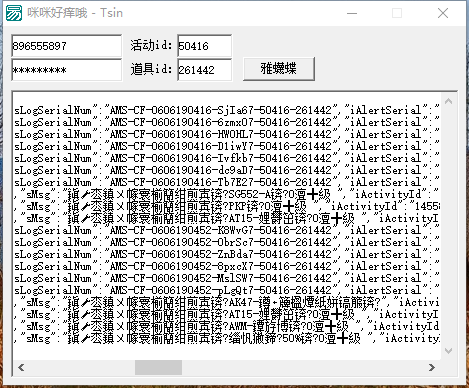Click the log line containing pLgQt7
Screen dimensions: 469x388
pyautogui.click(x=227, y=290)
